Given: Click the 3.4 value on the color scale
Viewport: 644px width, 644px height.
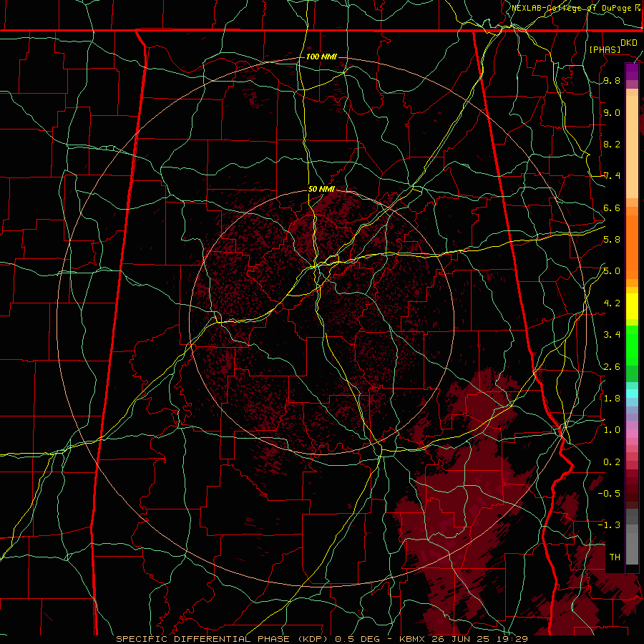Looking at the screenshot, I should (612, 335).
